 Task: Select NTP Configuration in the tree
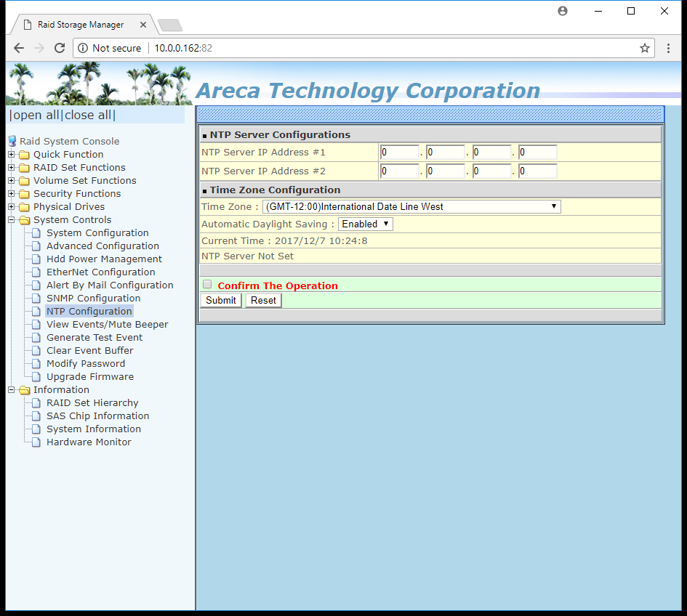[x=89, y=312]
